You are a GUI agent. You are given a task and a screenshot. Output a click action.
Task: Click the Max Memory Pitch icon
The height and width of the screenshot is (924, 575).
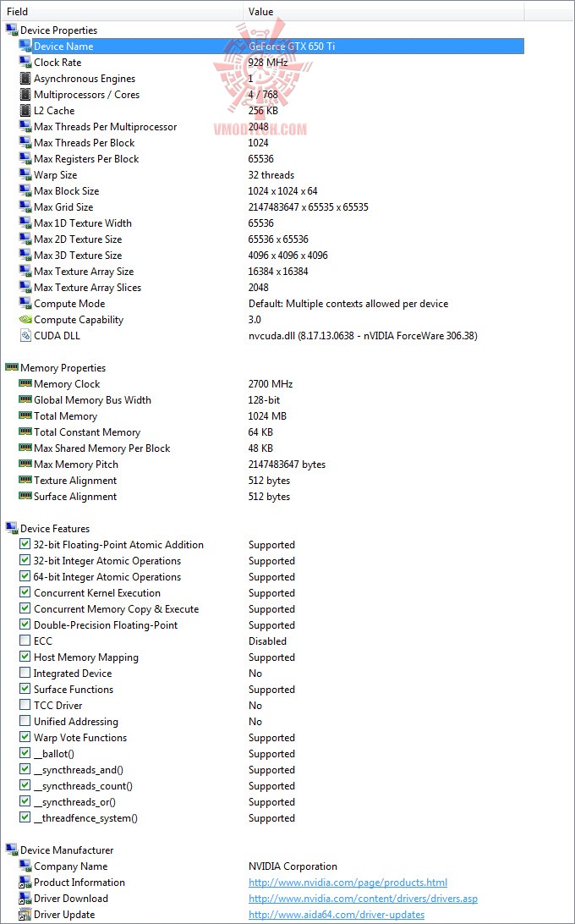click(25, 463)
